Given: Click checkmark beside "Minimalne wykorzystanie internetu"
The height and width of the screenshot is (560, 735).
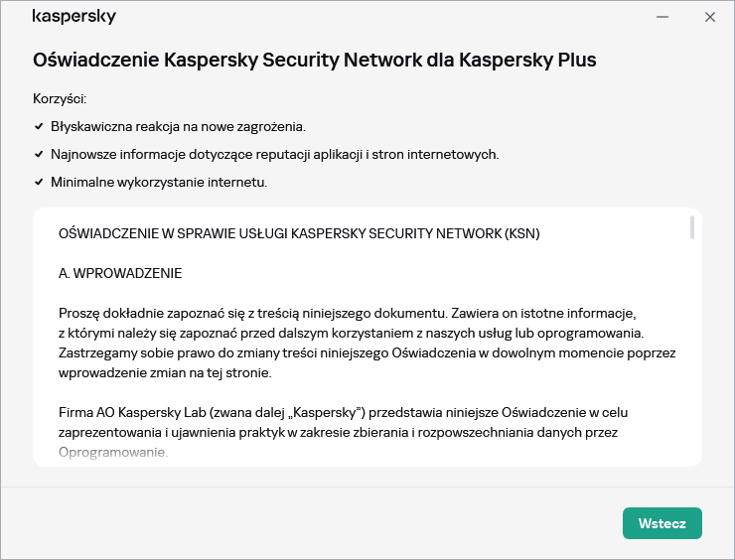Looking at the screenshot, I should tap(39, 183).
